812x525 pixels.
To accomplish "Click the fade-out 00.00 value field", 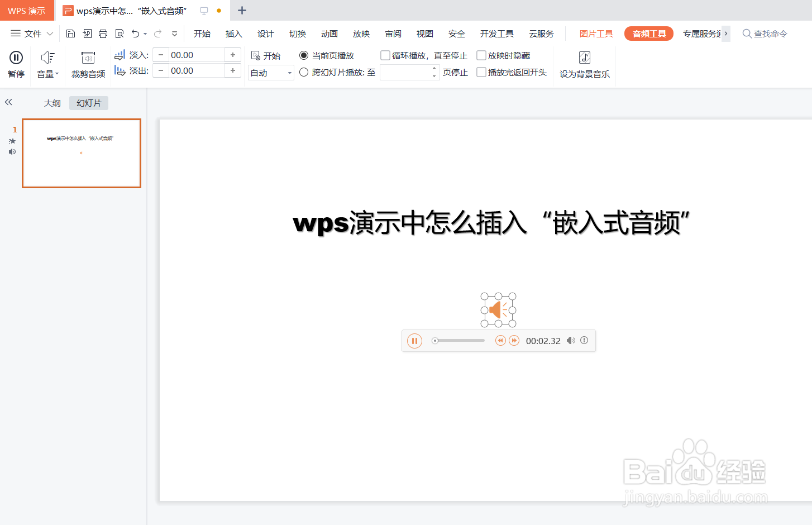I will tap(197, 70).
